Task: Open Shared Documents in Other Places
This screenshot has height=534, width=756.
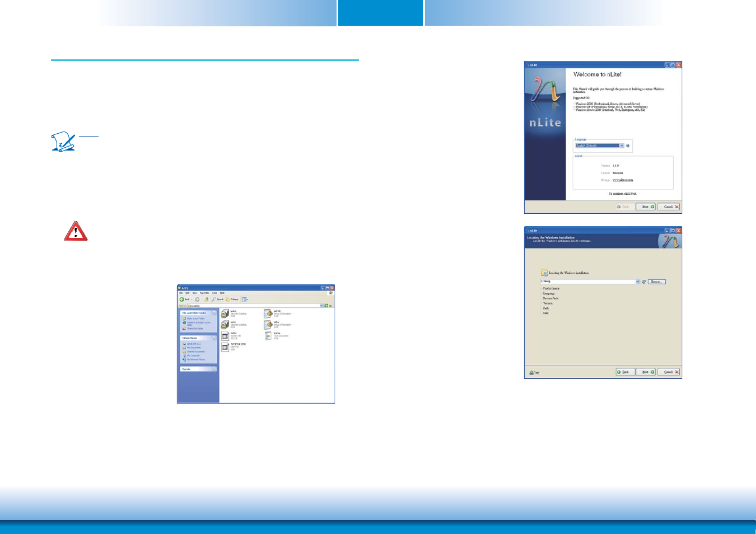Action: click(x=194, y=352)
